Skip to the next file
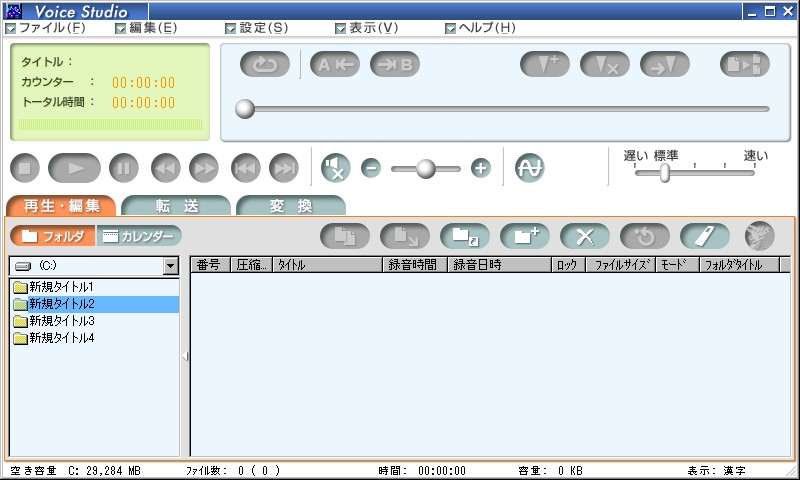The height and width of the screenshot is (480, 800). (284, 168)
